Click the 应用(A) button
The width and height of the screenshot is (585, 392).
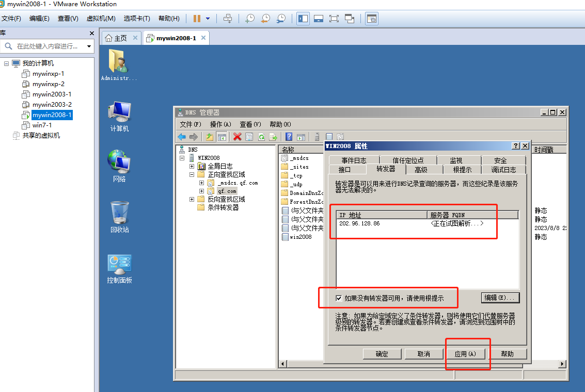(x=466, y=354)
